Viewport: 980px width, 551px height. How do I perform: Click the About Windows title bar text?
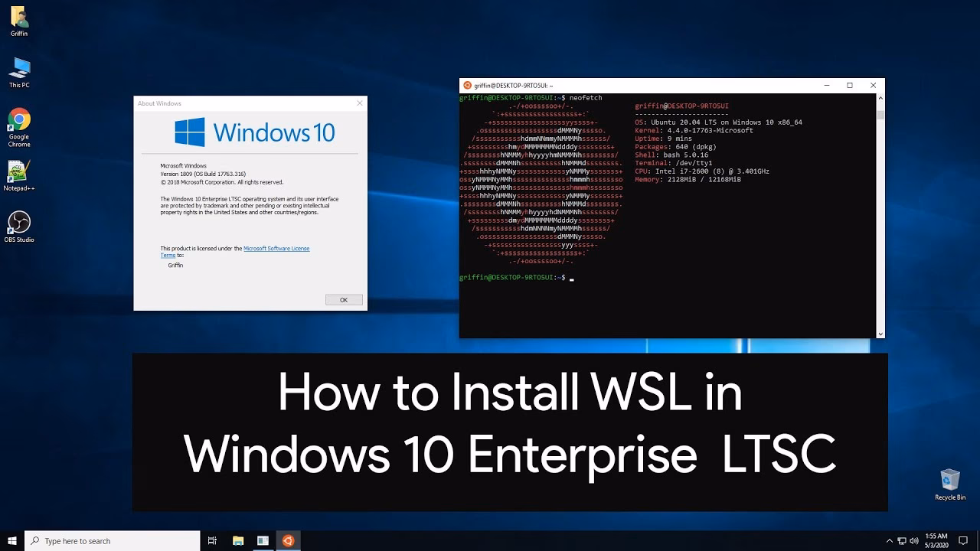pos(159,103)
